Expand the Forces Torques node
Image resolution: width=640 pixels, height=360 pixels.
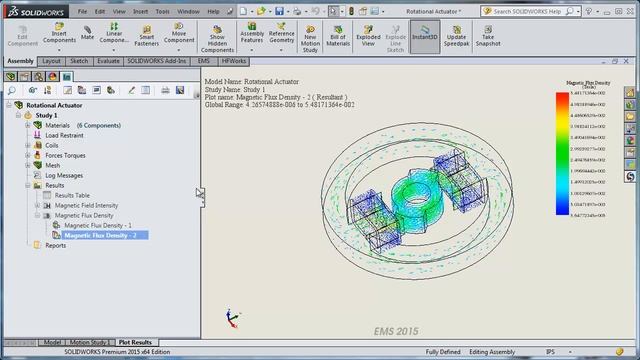click(28, 155)
